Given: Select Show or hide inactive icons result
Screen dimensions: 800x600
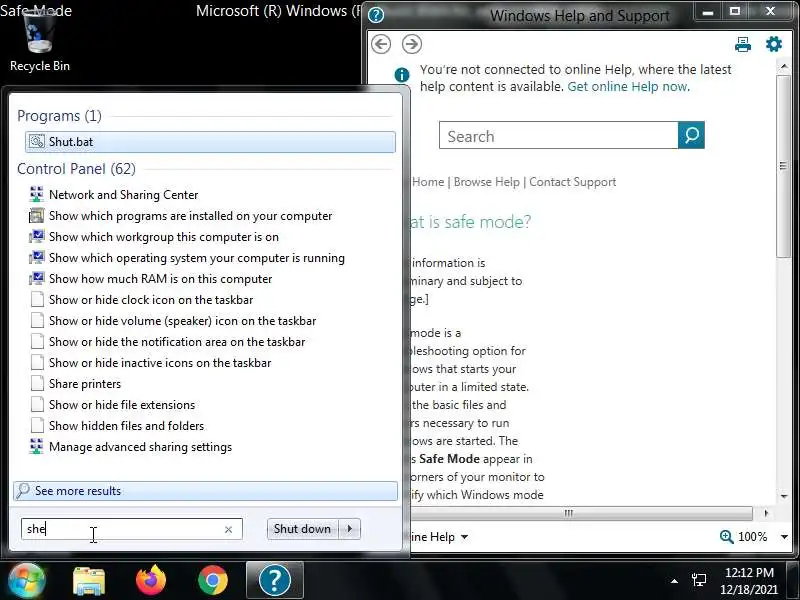Looking at the screenshot, I should [150, 362].
